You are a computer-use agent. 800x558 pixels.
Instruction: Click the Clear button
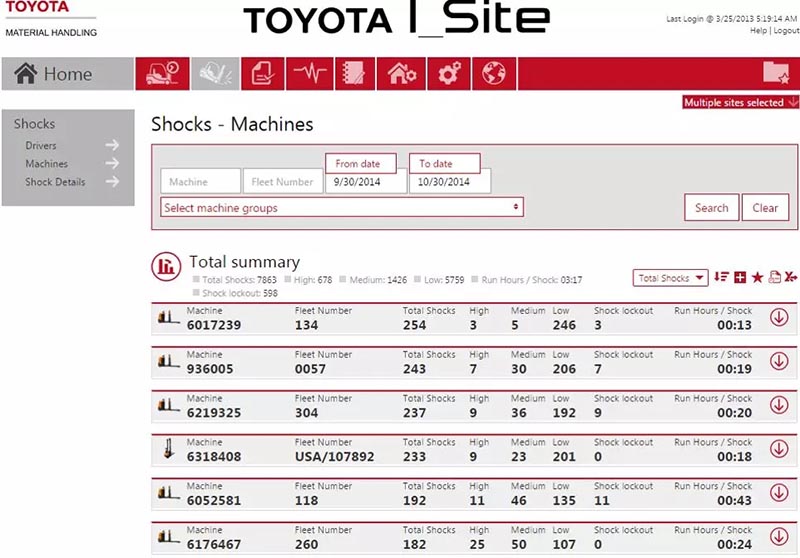765,208
